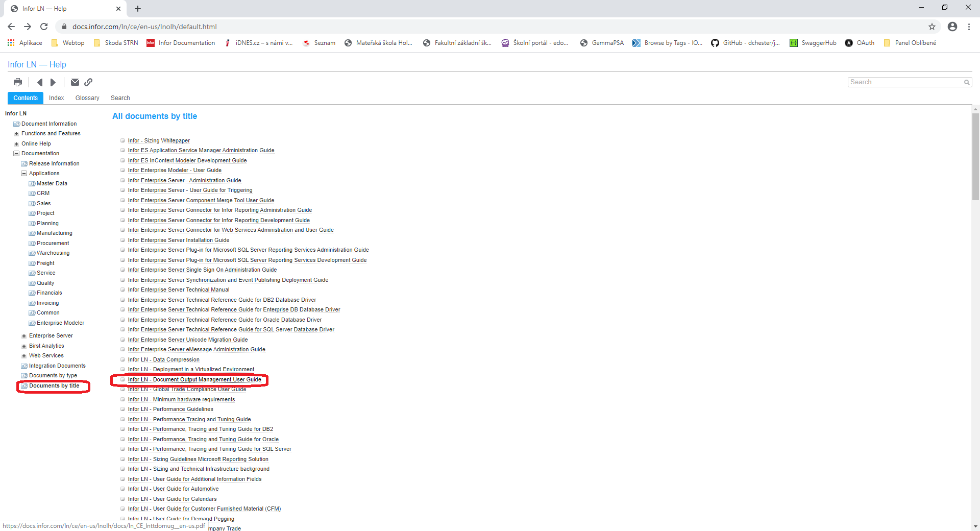Open Infor LN - Document Output Management User Guide
This screenshot has width=980, height=531.
click(x=194, y=380)
